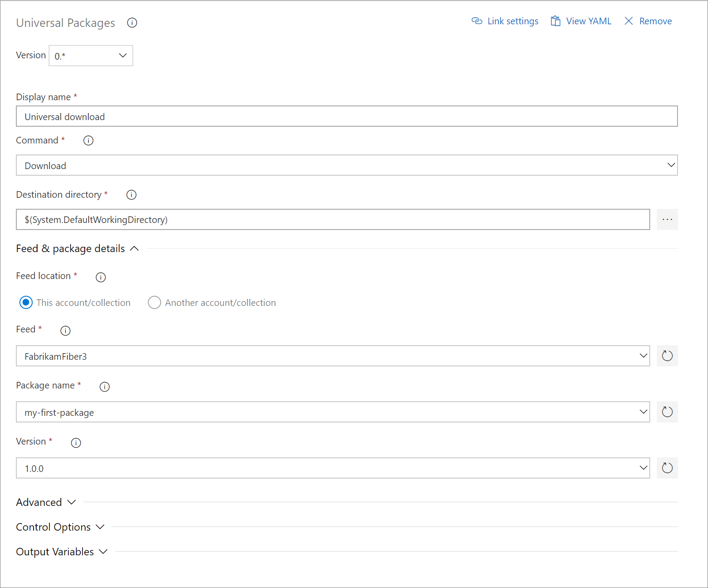Show info tooltip next to Feed location
708x588 pixels.
[101, 277]
